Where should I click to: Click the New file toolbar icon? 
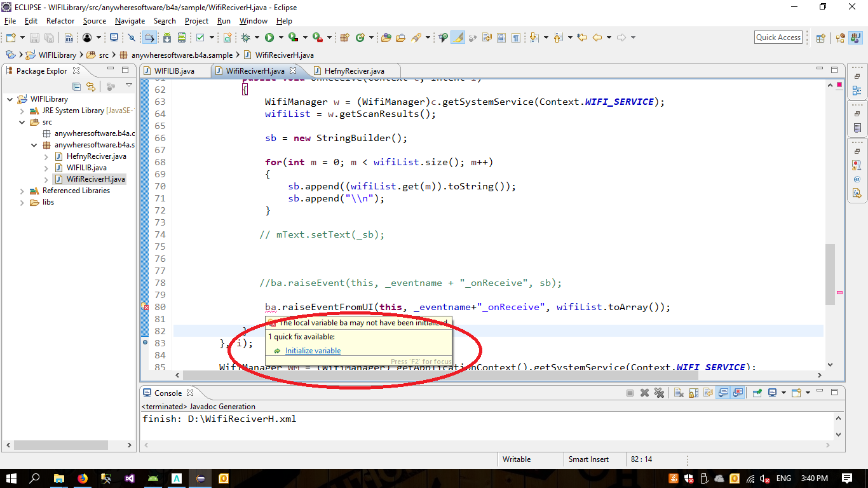[x=11, y=37]
